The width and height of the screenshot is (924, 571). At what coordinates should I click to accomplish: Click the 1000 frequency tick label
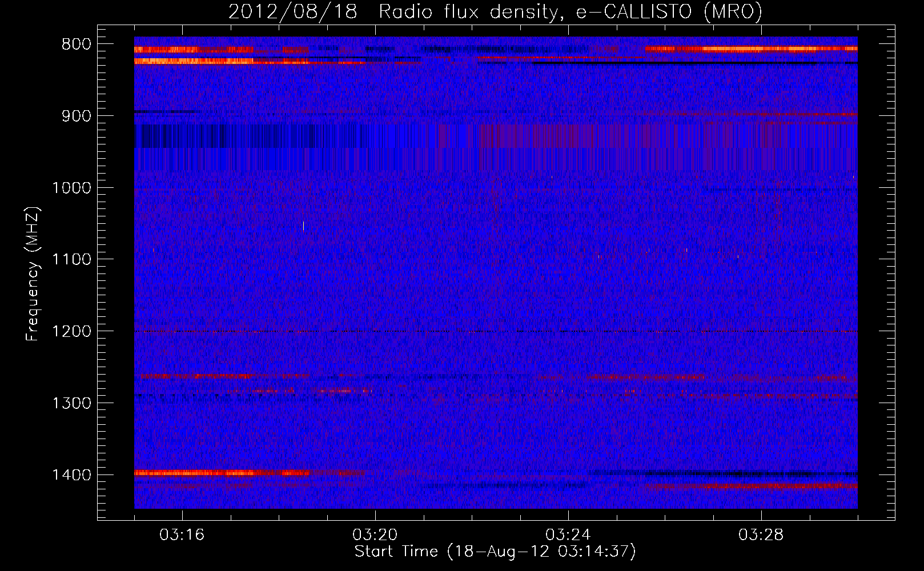71,188
